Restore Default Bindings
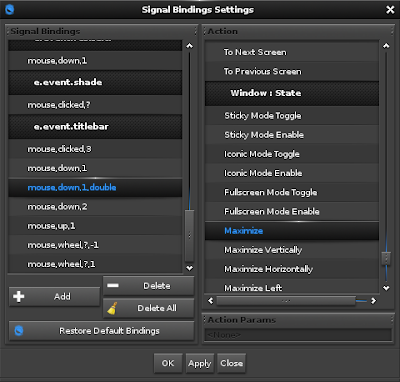 click(101, 331)
